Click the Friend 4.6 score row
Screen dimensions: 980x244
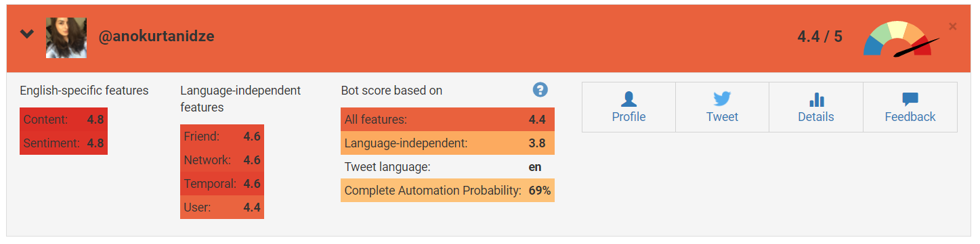(222, 137)
